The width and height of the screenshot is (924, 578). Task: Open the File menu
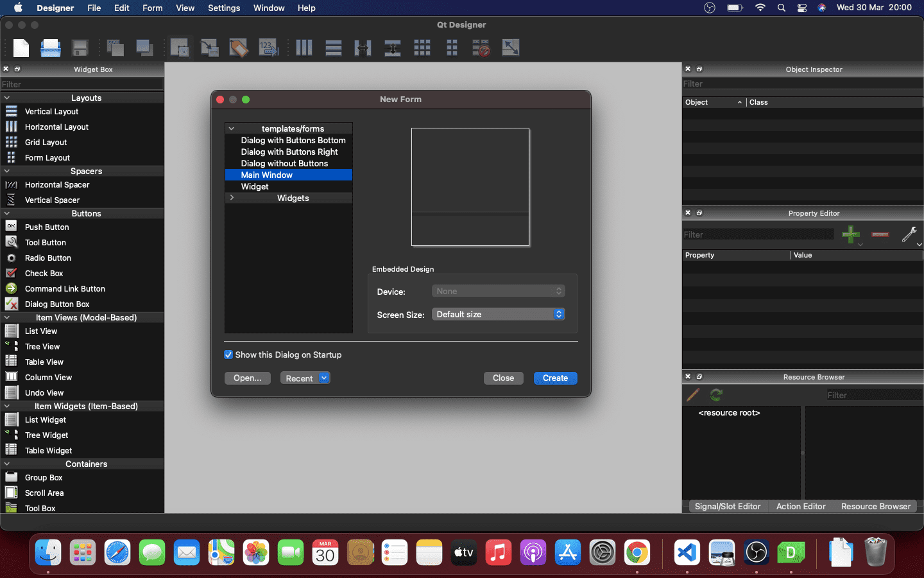(94, 8)
